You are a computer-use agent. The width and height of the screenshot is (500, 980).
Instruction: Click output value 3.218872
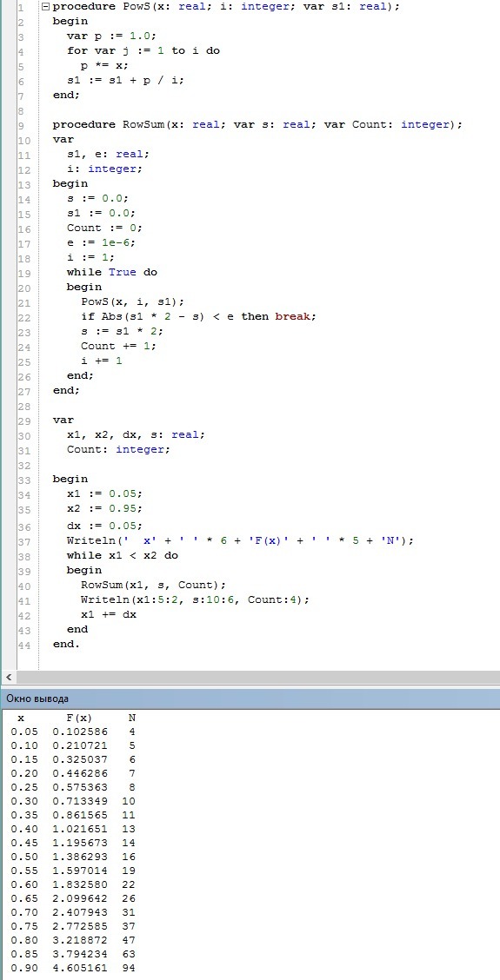pos(80,940)
